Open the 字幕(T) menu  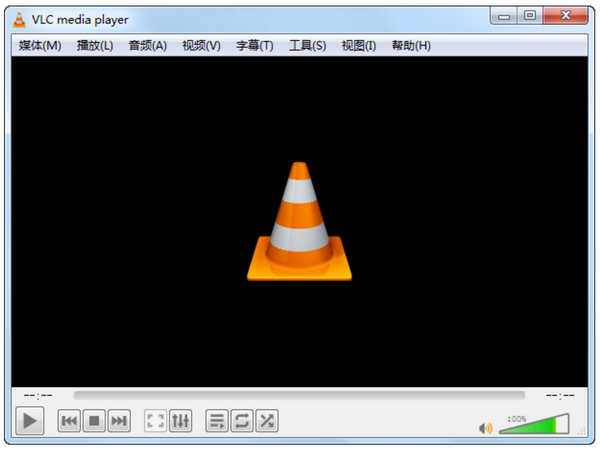point(254,46)
